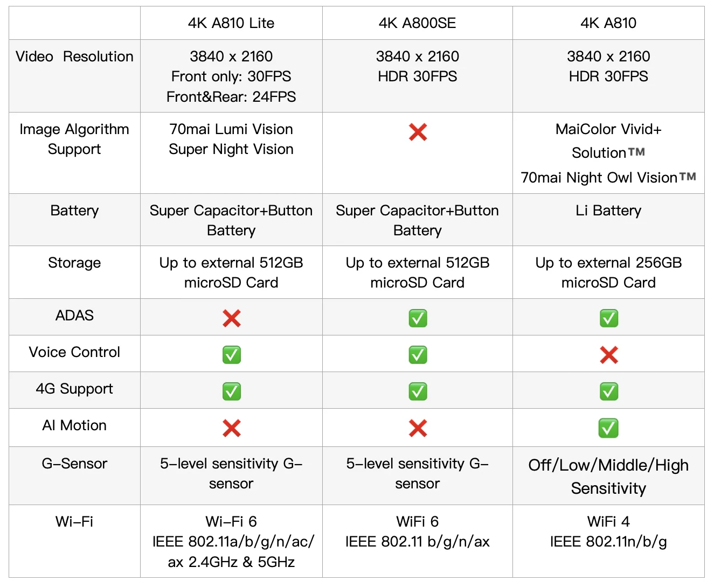721x588 pixels.
Task: Click the Off/Low/Middle/High Sensitivity cell
Action: [x=608, y=477]
